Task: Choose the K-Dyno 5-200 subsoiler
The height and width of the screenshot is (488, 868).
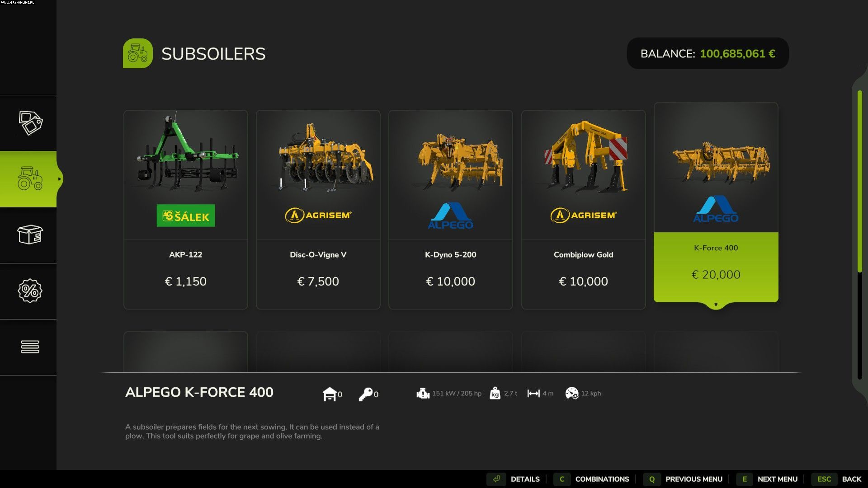Action: pyautogui.click(x=451, y=210)
